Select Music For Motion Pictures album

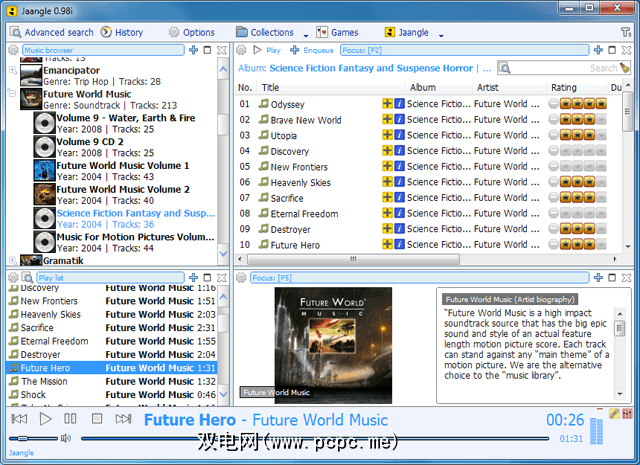click(x=125, y=242)
